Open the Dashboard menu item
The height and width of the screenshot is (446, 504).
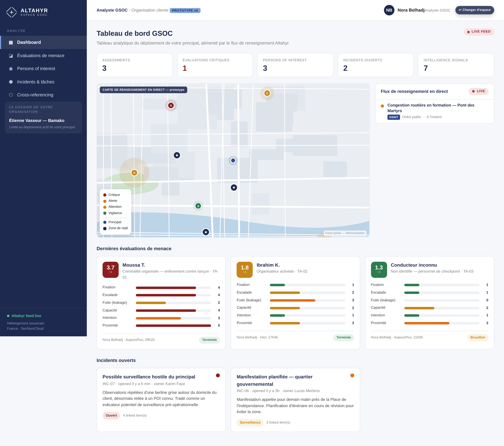pos(43,42)
